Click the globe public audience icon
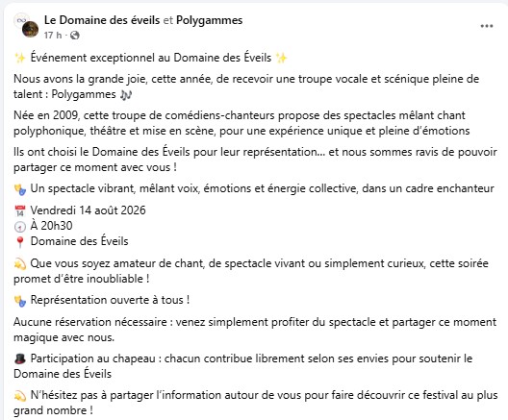 click(x=75, y=36)
